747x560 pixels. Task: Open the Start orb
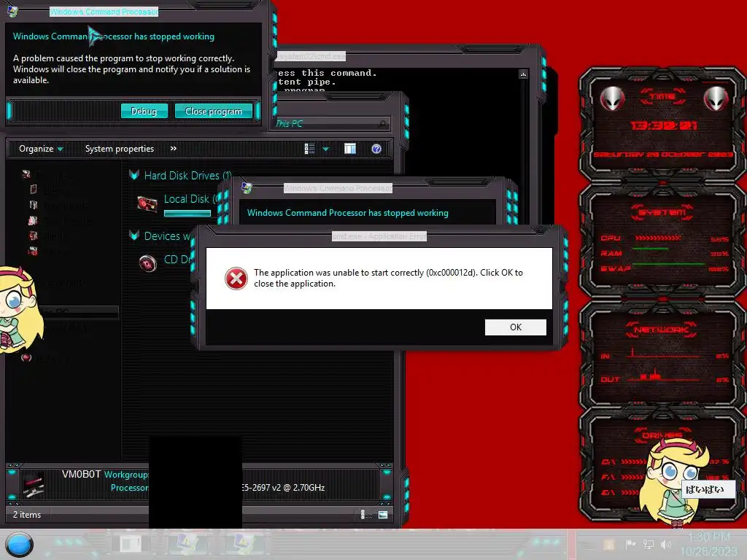pos(20,545)
